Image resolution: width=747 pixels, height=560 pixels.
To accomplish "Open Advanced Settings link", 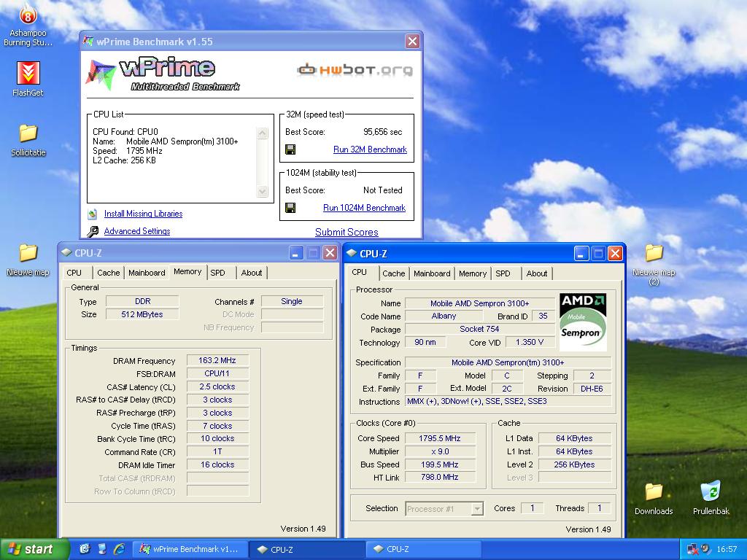I will point(137,231).
